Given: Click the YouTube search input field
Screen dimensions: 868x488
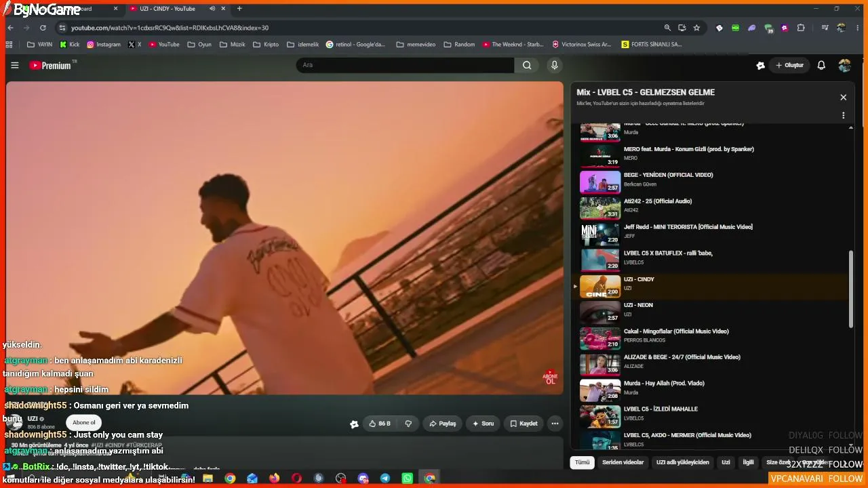Looking at the screenshot, I should click(405, 65).
